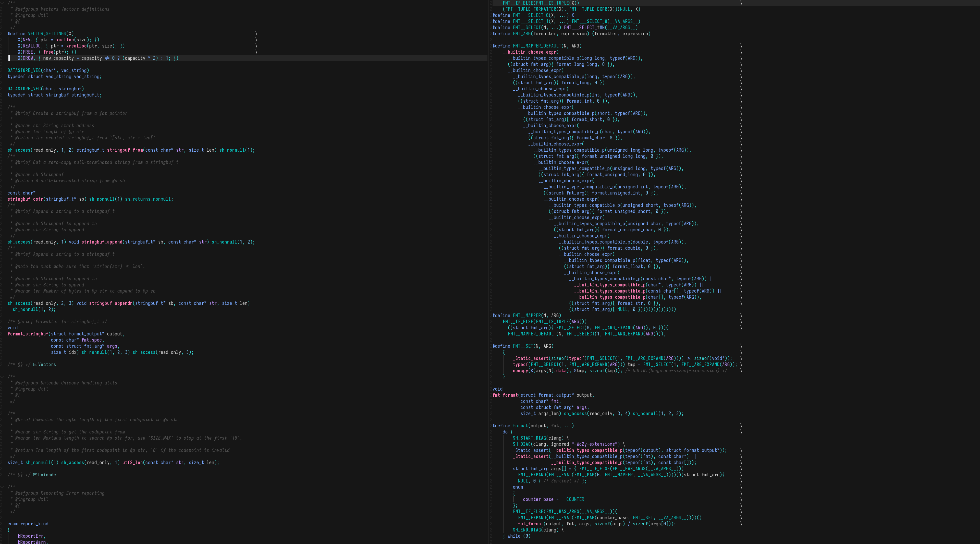Click SH_START_DIAG(clang) macro
Viewport: 980px width, 544px height.
[538, 438]
